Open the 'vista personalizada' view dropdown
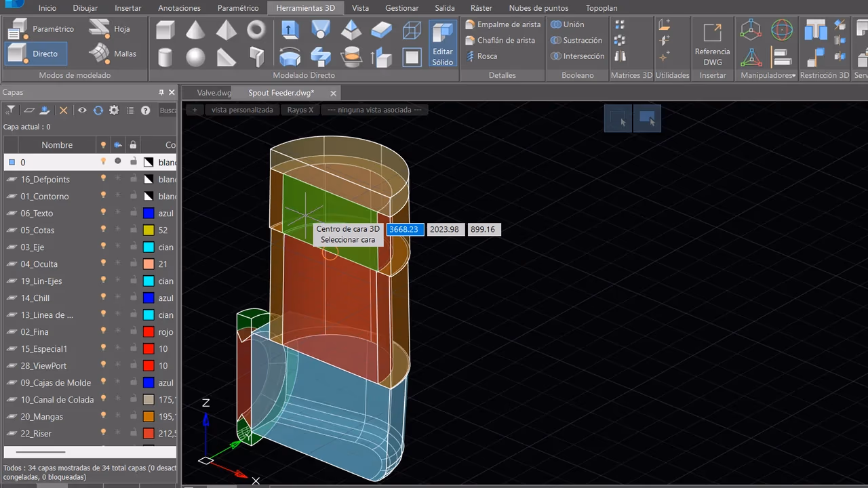 coord(242,110)
